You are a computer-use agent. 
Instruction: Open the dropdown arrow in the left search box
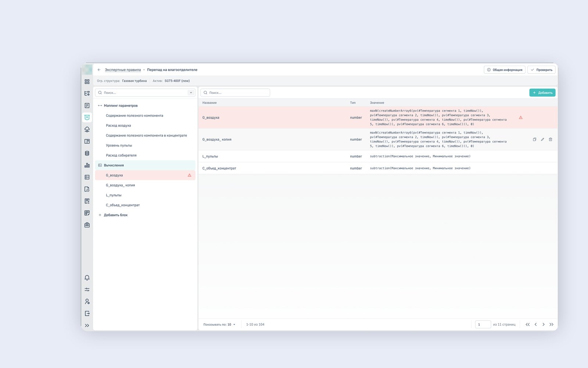click(x=191, y=93)
